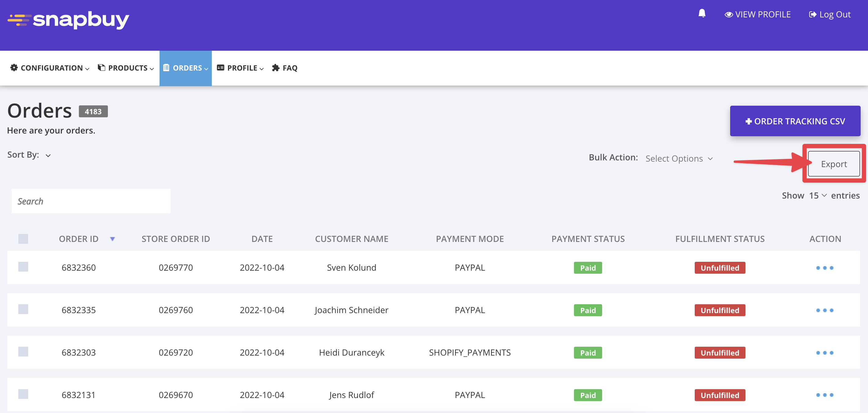Change Show entries count dropdown
This screenshot has height=413, width=868.
[x=818, y=196]
